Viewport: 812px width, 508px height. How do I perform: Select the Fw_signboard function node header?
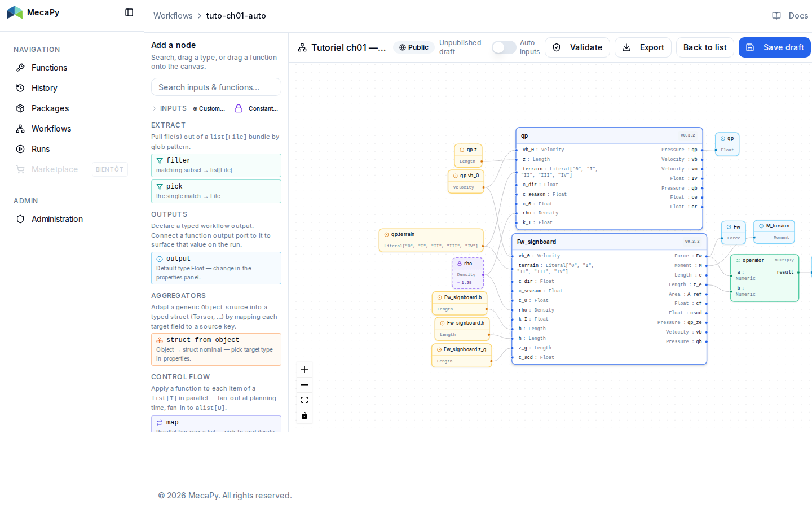point(609,242)
